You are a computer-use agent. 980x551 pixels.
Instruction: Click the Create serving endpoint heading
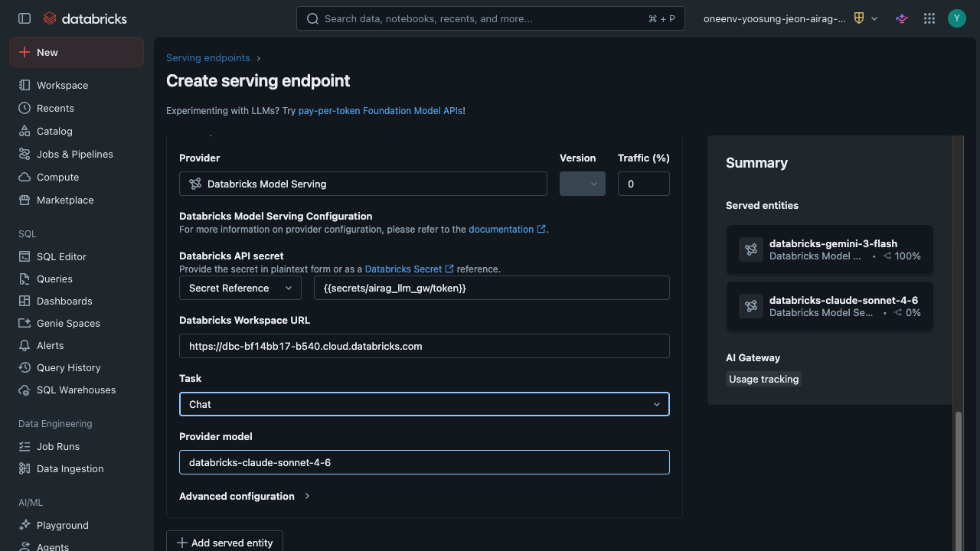coord(258,80)
